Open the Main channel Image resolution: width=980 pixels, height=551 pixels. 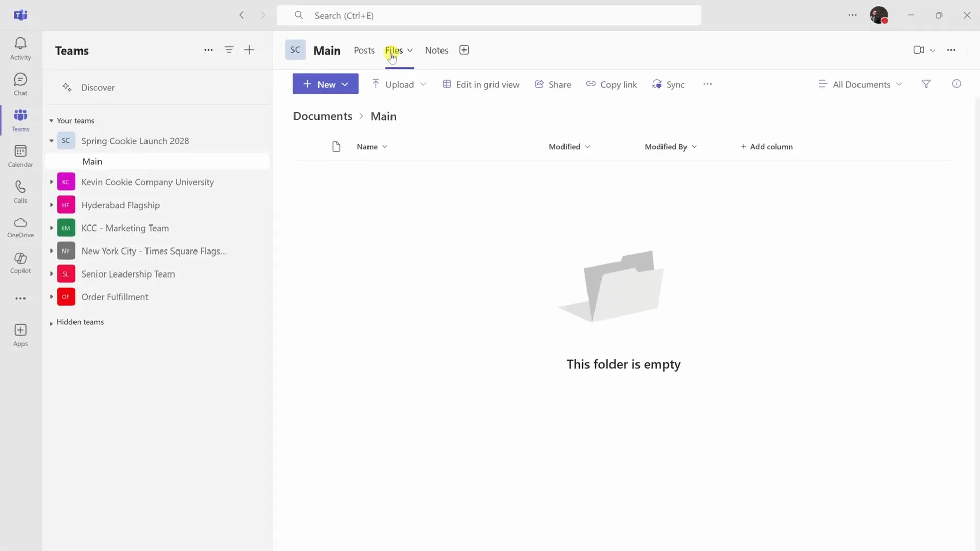click(157, 162)
